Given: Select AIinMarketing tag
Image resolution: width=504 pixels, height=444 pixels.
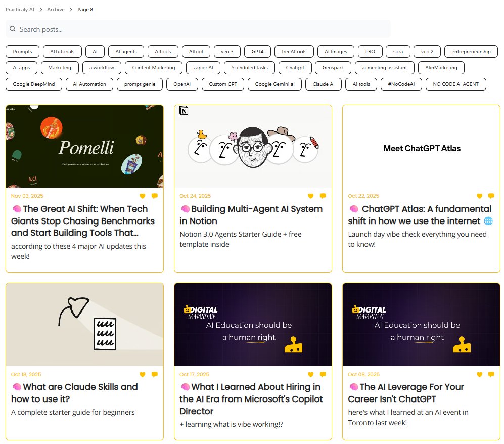Looking at the screenshot, I should 441,68.
